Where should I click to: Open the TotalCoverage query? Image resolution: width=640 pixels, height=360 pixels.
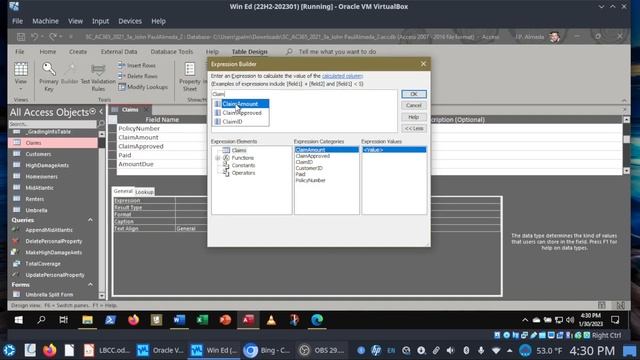(43, 264)
